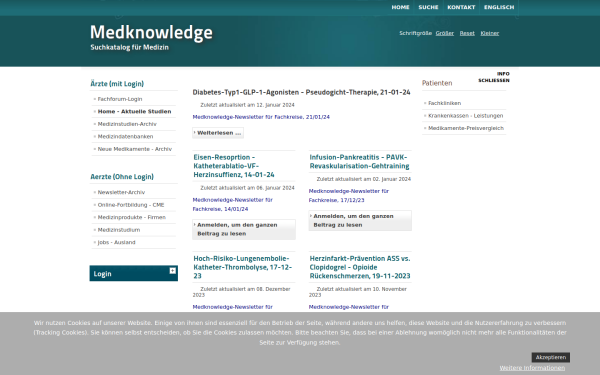Open newsletter link dated 17/12/23
The image size is (600, 375).
(349, 196)
